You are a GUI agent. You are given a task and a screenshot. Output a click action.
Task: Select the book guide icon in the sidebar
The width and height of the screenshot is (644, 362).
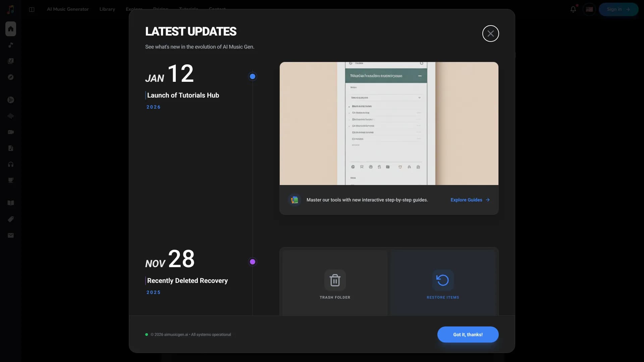pos(11,203)
